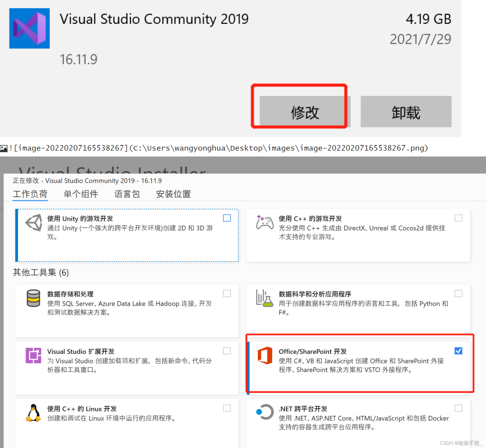Image resolution: width=486 pixels, height=448 pixels.
Task: Open the 语言包 tab
Action: pyautogui.click(x=127, y=194)
